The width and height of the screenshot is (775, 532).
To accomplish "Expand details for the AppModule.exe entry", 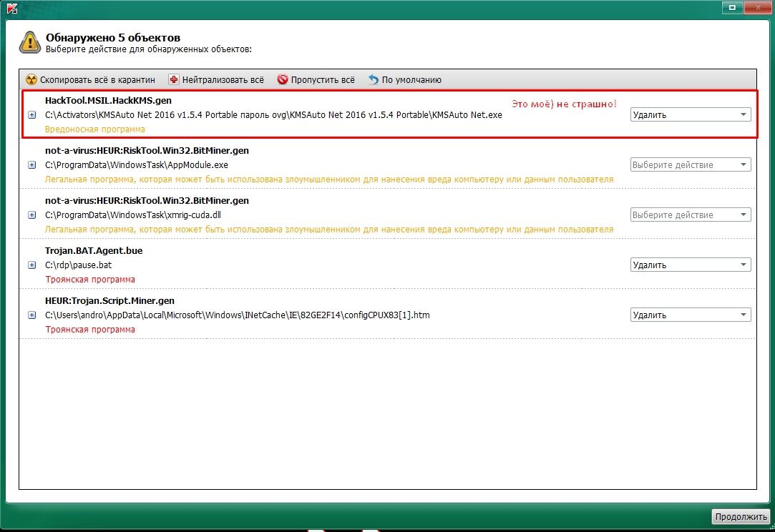I will point(32,165).
